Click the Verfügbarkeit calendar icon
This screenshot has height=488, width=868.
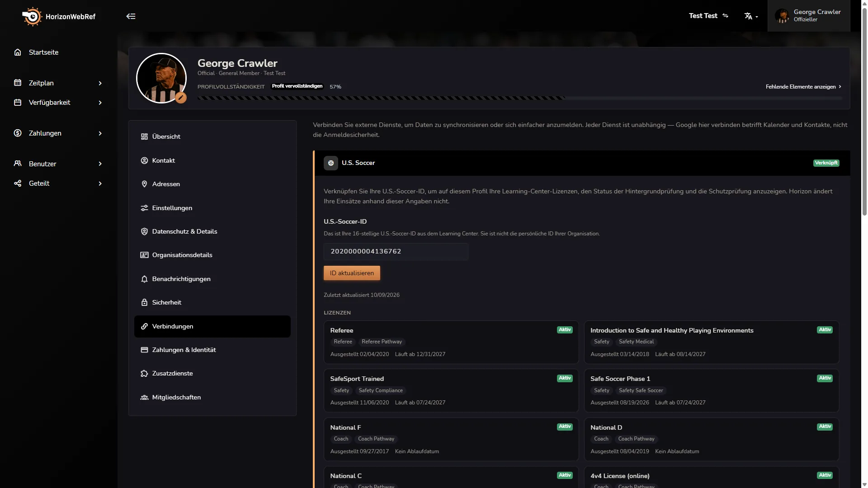(18, 103)
